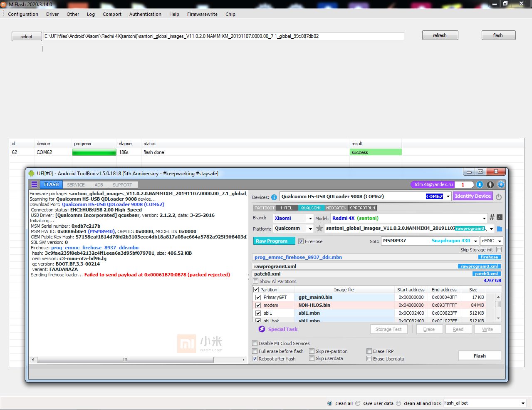532x410 pixels.
Task: Open MiFlash Driver menu
Action: [52, 14]
